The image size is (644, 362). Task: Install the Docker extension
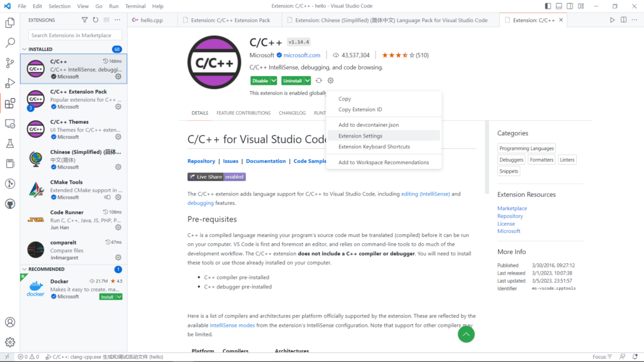pos(108,297)
